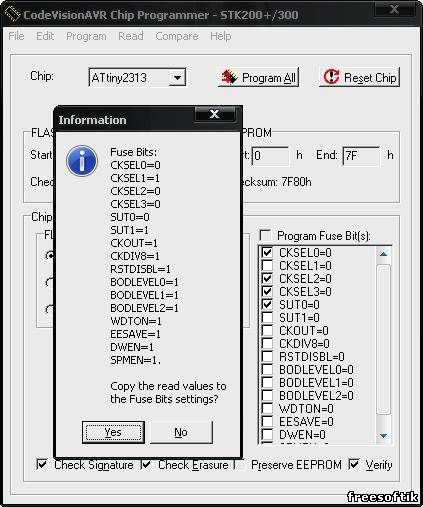Uncheck the Check Signature option
The width and height of the screenshot is (423, 507).
point(42,464)
